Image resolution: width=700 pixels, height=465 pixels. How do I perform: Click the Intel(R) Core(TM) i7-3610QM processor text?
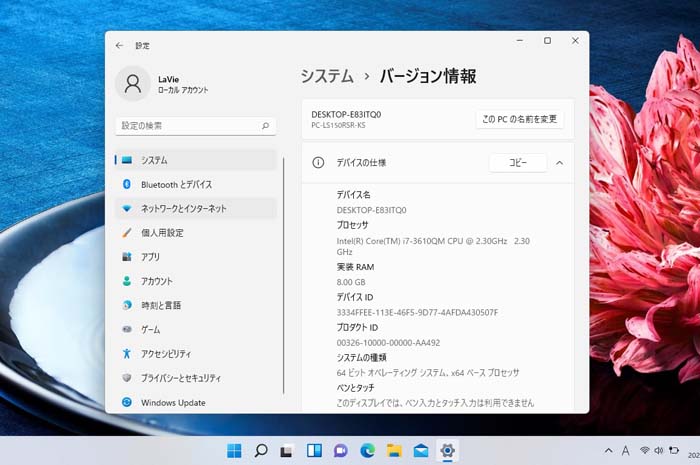tap(433, 246)
